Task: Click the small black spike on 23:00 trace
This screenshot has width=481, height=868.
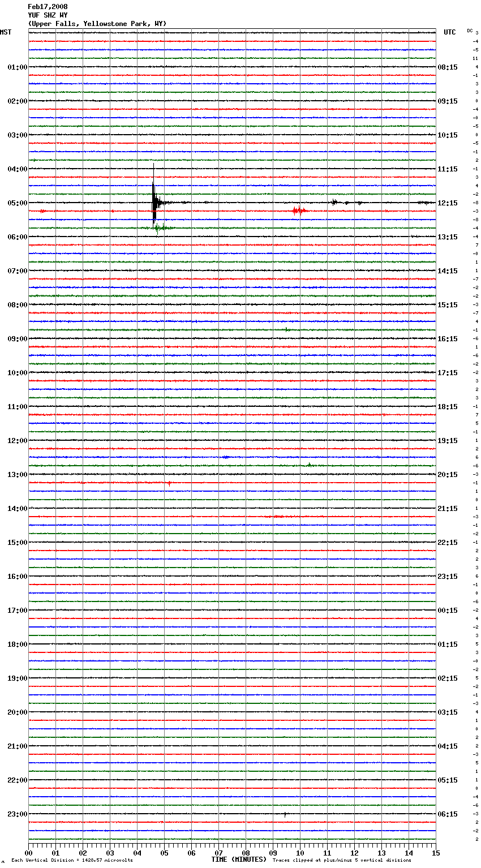Action: (285, 814)
